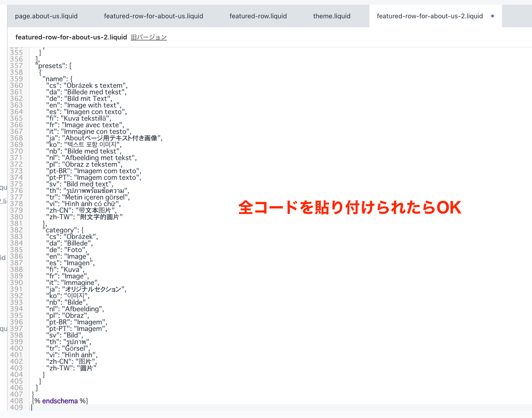Click the "ko" name translation line

coord(84,145)
